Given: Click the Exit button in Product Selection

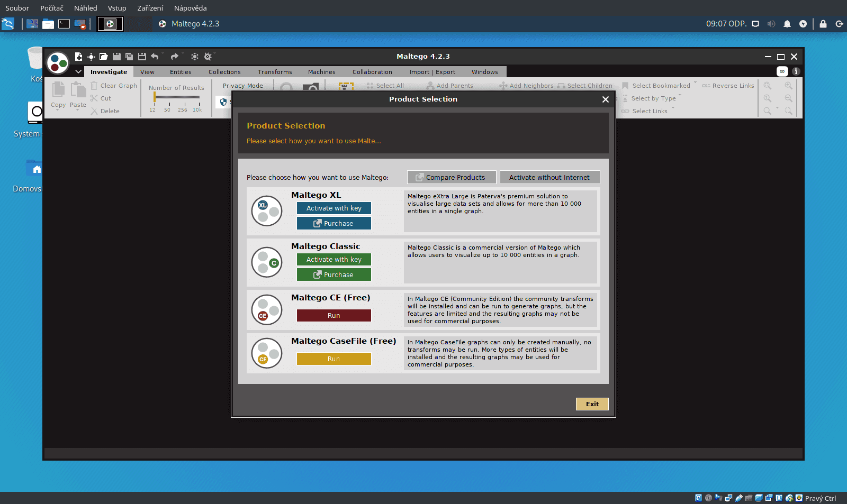Looking at the screenshot, I should tap(592, 404).
